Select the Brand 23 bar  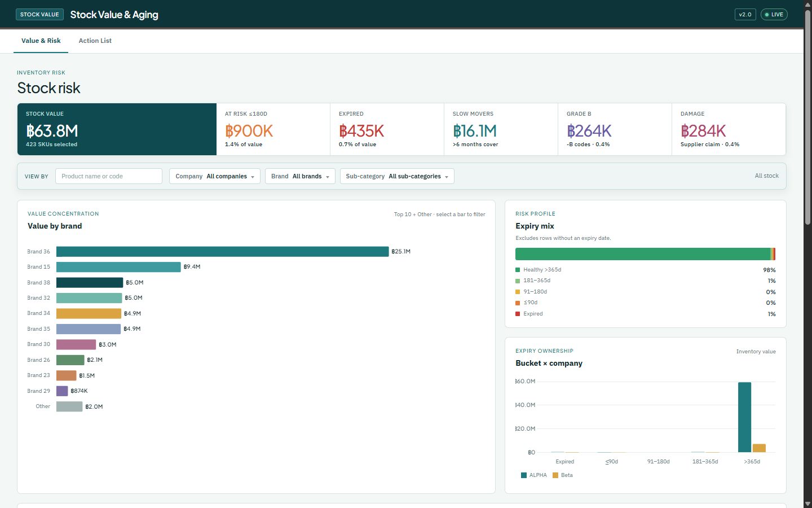pos(67,375)
